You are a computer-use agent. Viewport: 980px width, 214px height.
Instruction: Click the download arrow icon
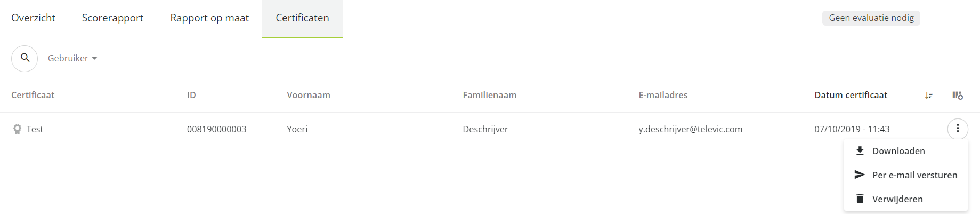[x=860, y=151]
